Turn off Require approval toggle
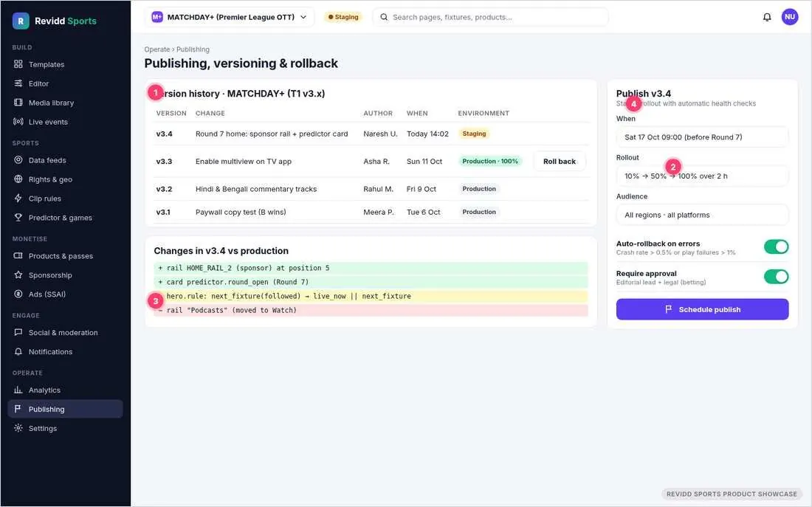 [776, 277]
